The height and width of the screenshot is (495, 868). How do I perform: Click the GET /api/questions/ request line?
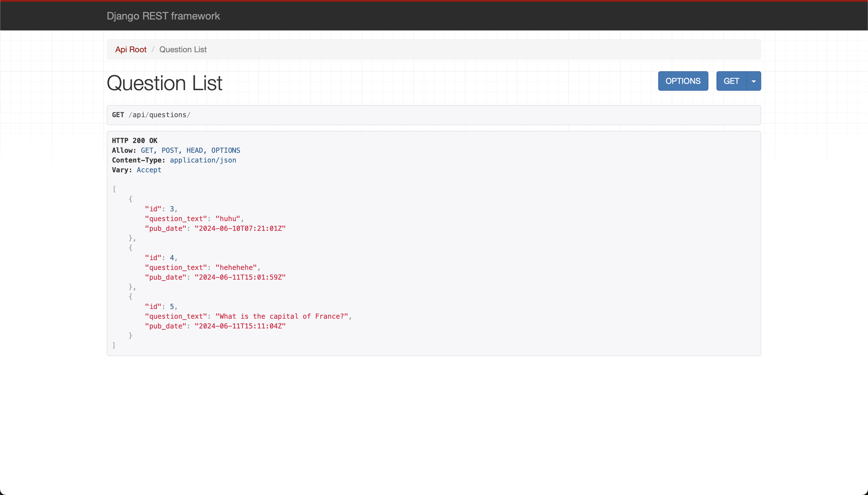(151, 115)
